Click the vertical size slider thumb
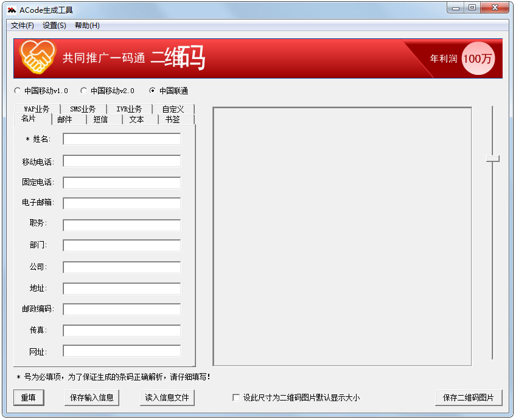The image size is (516, 420). pos(493,159)
